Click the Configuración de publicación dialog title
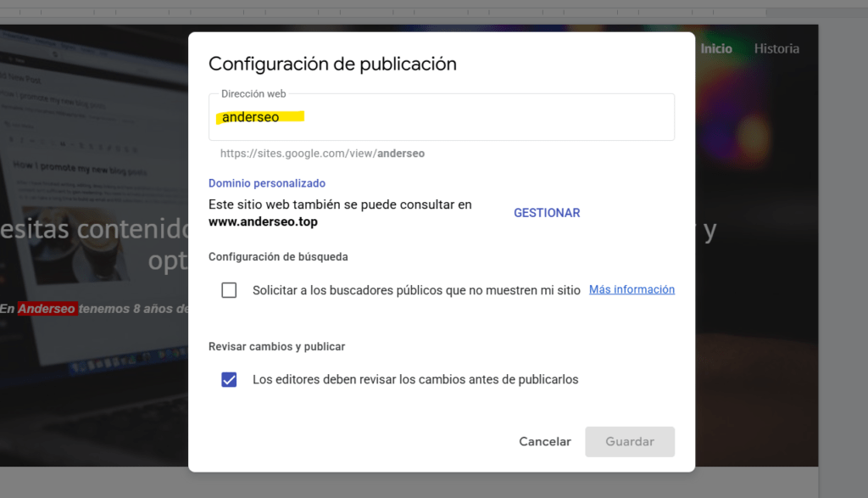 (x=332, y=64)
